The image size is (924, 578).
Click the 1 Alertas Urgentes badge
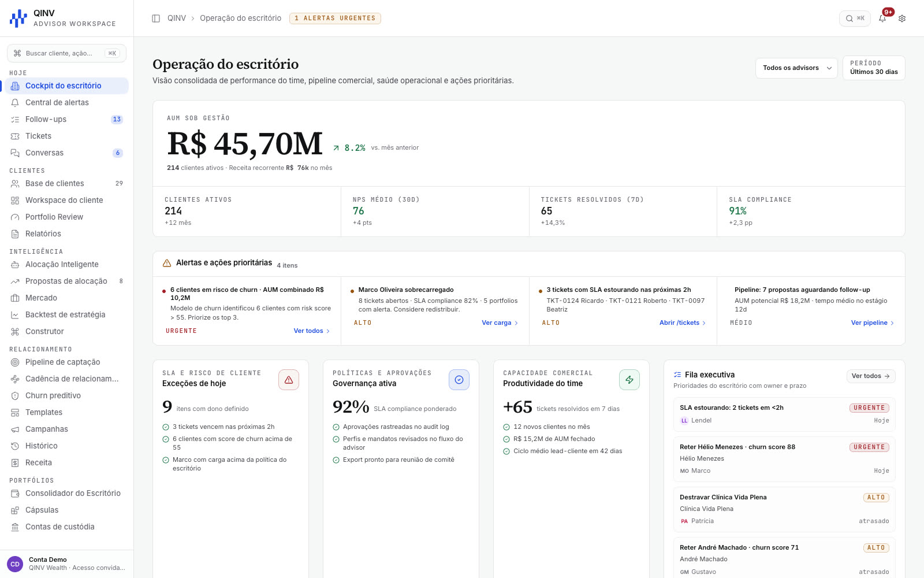pos(335,18)
